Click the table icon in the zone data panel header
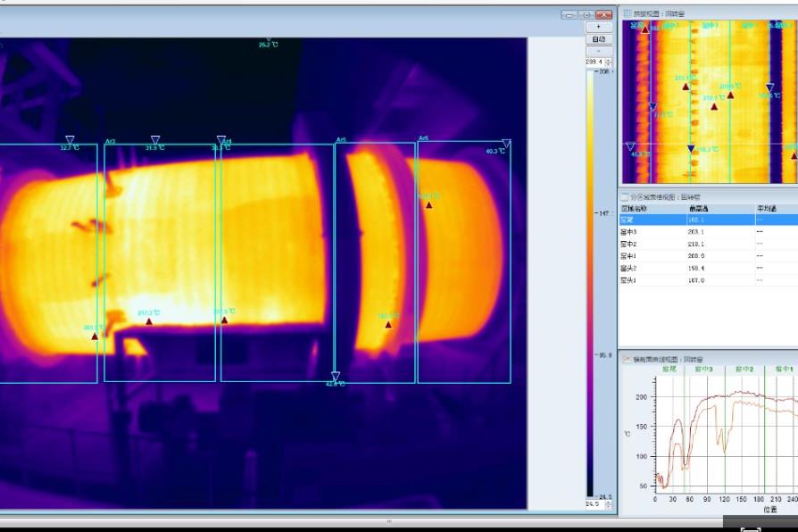 pyautogui.click(x=626, y=196)
